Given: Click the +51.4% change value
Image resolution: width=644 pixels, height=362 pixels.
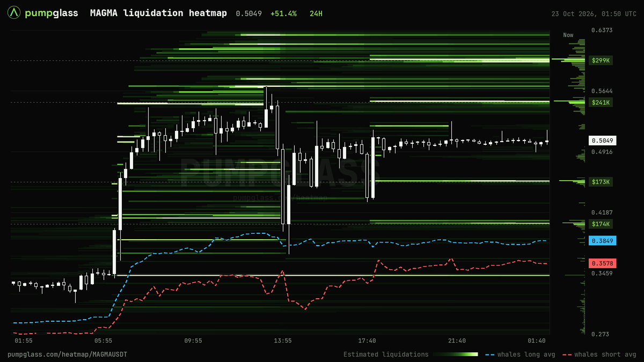Looking at the screenshot, I should (x=283, y=13).
